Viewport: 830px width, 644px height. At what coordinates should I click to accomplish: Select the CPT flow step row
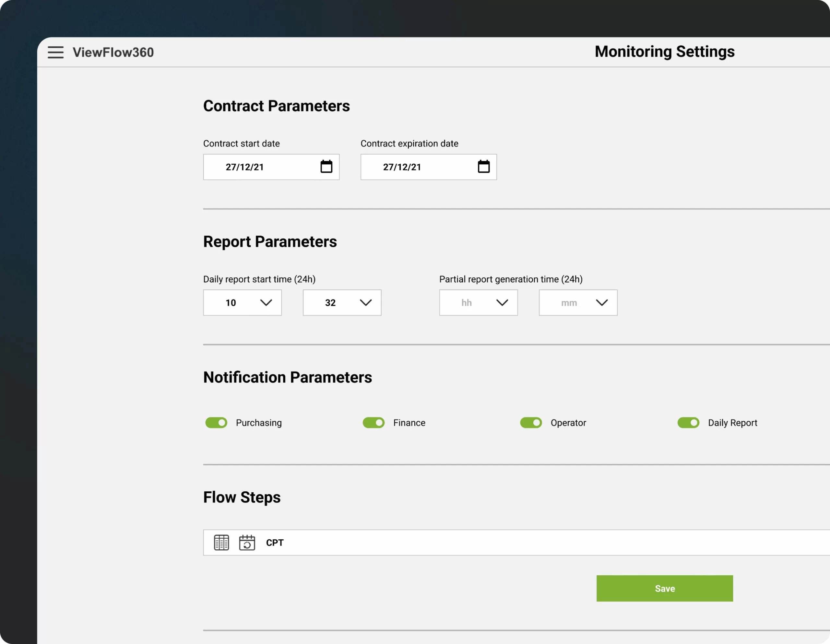[x=516, y=542]
